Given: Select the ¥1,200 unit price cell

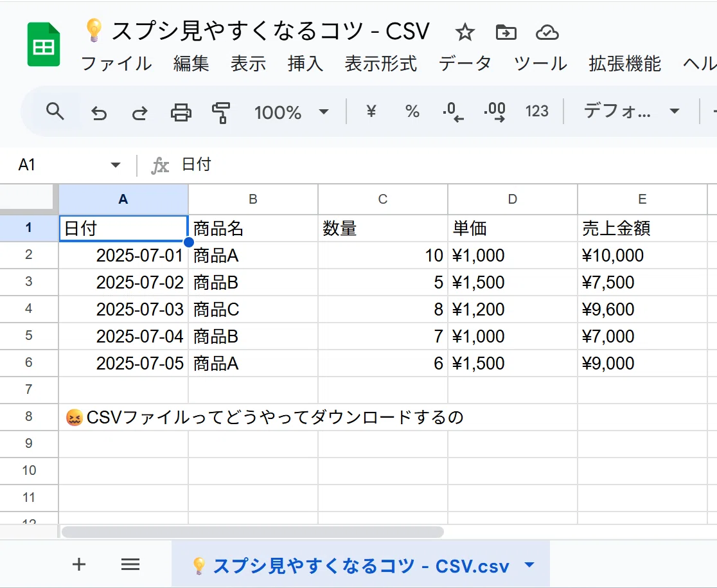Looking at the screenshot, I should (x=513, y=309).
